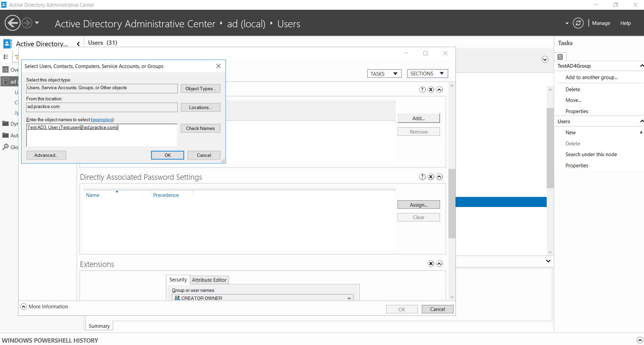Click the Check Names button
The height and width of the screenshot is (345, 644).
[200, 128]
